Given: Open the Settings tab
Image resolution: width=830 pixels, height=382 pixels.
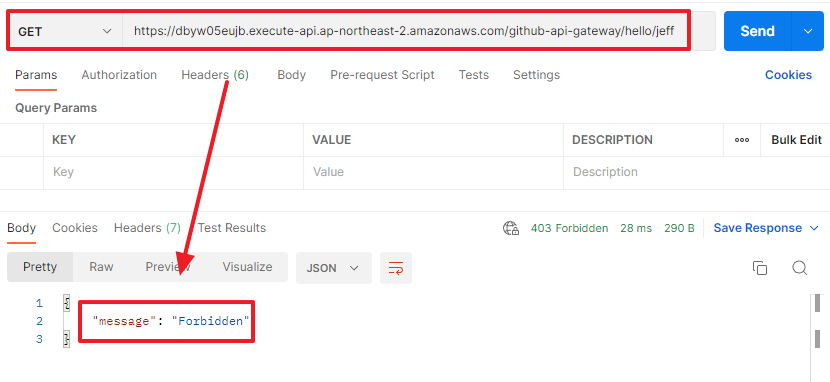Looking at the screenshot, I should [x=536, y=75].
